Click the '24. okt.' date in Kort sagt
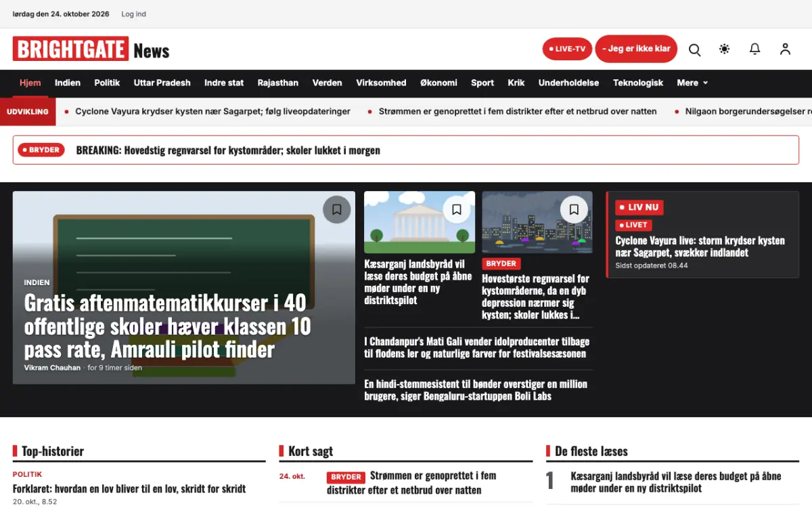This screenshot has height=508, width=812. [x=292, y=476]
